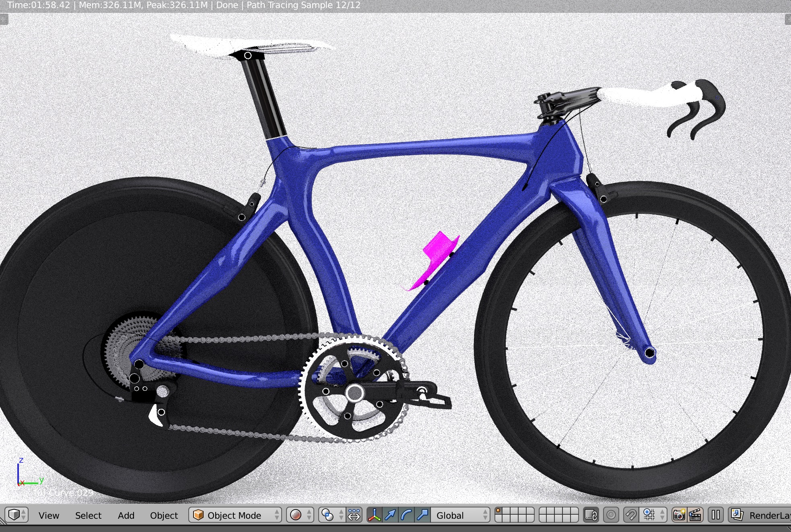
Task: Open the Global transform orientation dropdown
Action: pyautogui.click(x=460, y=515)
